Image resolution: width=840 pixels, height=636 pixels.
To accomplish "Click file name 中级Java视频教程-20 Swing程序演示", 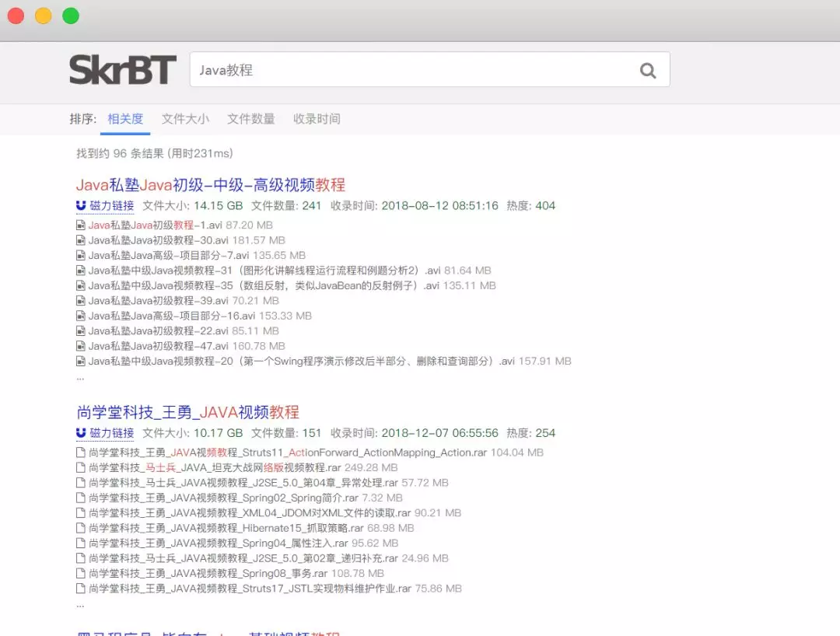I will tap(302, 362).
